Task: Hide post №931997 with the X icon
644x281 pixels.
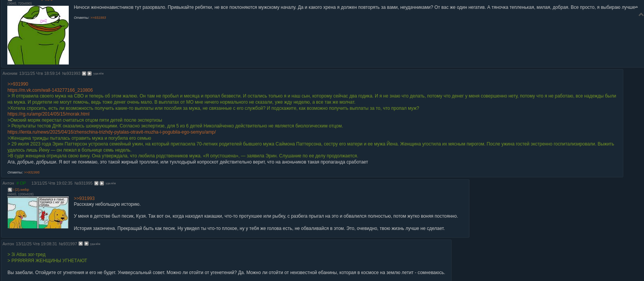Action: (x=81, y=244)
